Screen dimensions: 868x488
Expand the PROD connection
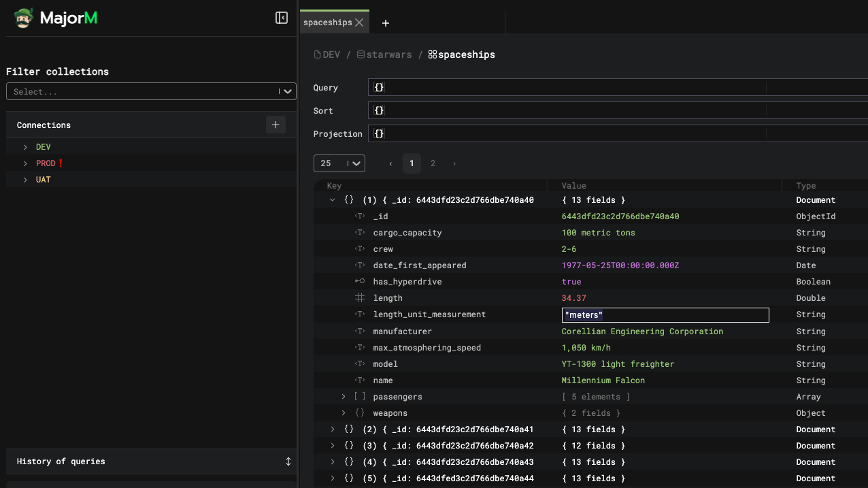pos(25,163)
